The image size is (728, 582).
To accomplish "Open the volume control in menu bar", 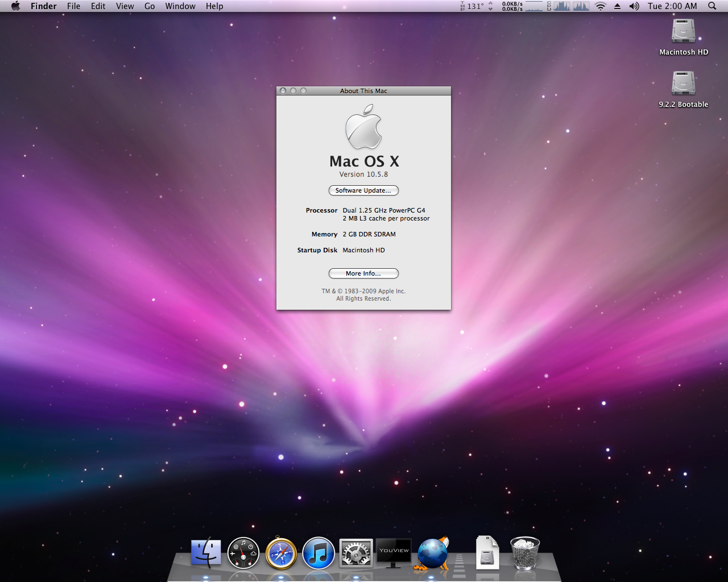I will (634, 6).
